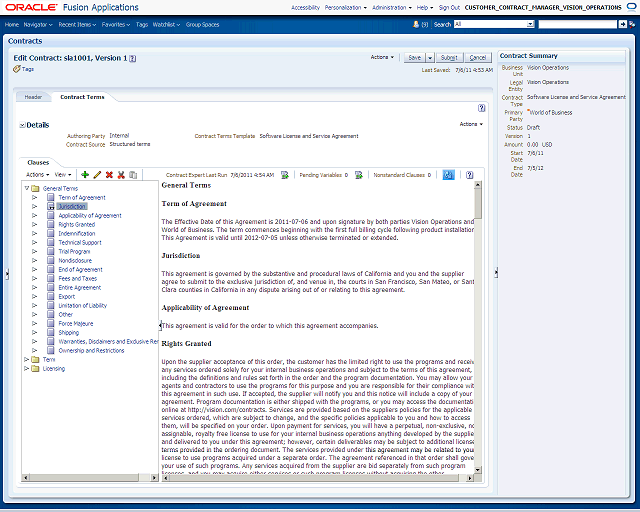Select the Nondisclosure clause in tree
This screenshot has height=512, width=640.
click(x=75, y=260)
